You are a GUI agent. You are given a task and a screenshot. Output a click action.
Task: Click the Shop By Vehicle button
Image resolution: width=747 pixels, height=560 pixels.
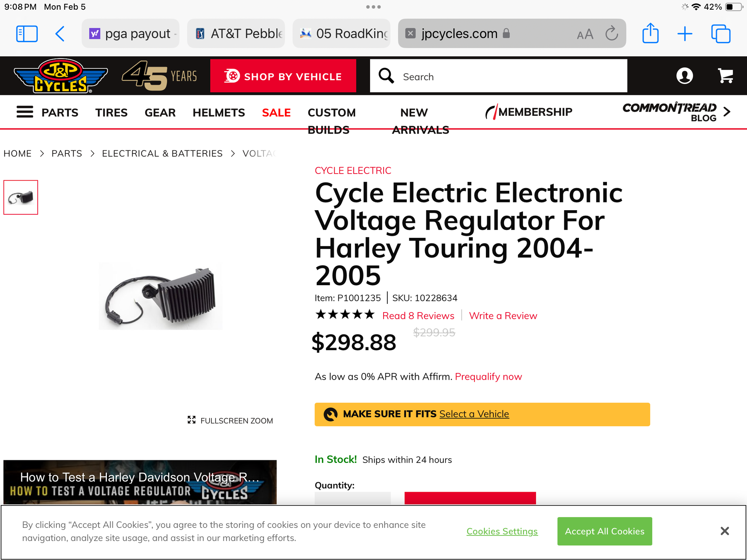click(283, 76)
